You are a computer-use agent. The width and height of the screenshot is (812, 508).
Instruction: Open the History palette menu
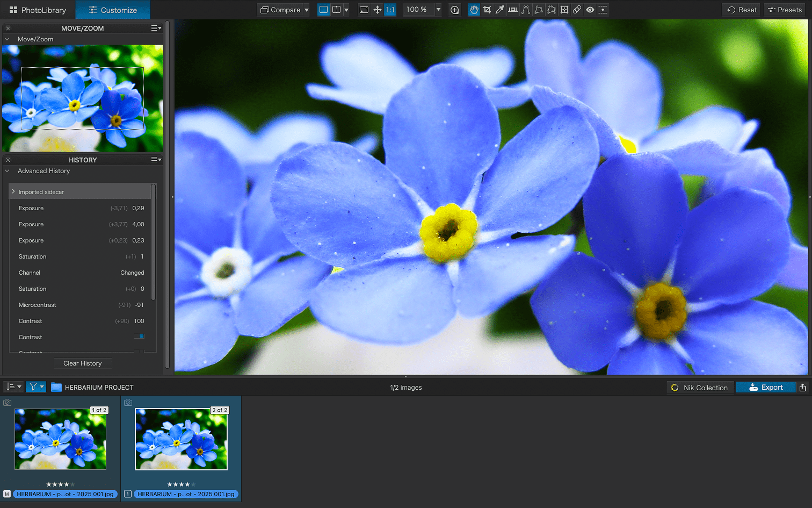point(156,160)
